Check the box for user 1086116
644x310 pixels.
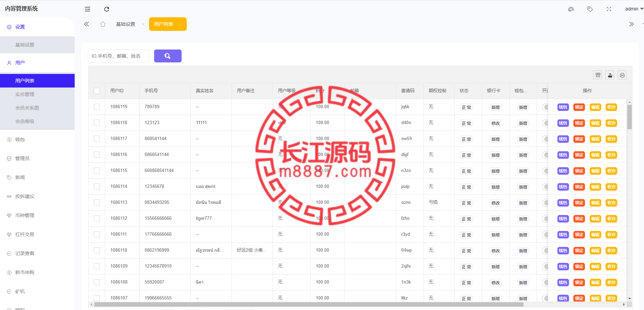point(97,155)
